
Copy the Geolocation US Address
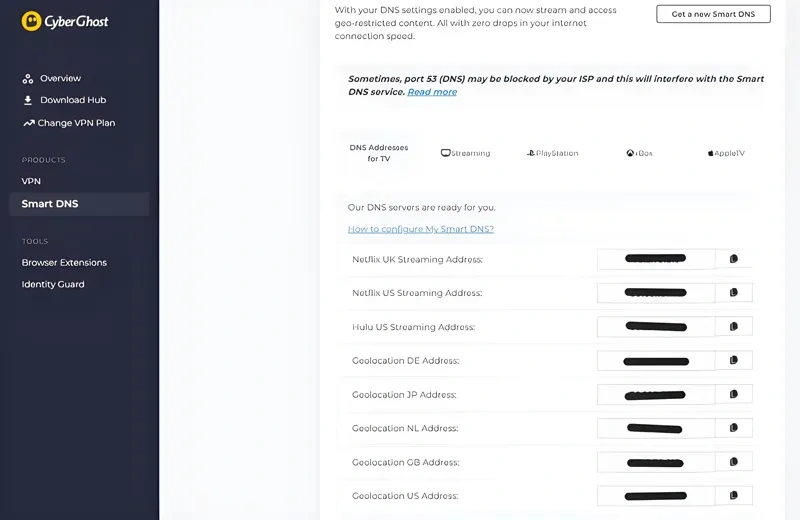tap(734, 495)
